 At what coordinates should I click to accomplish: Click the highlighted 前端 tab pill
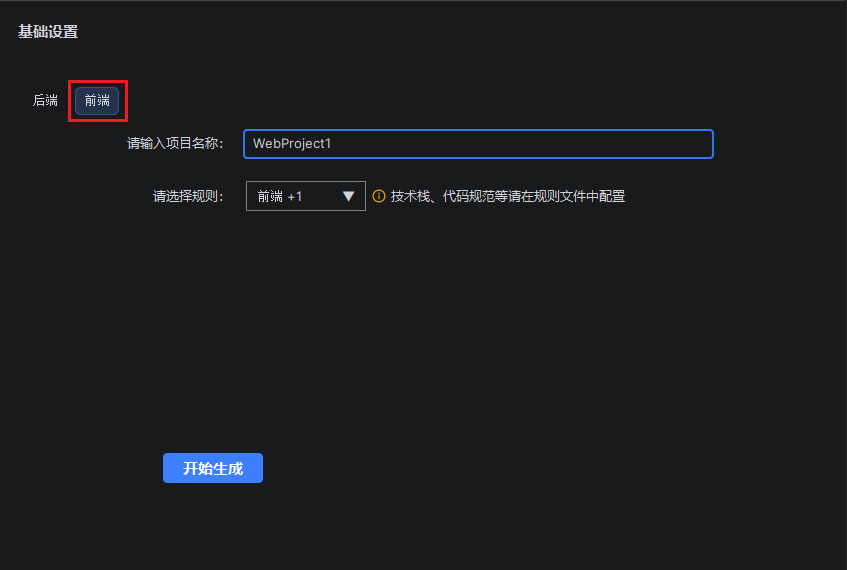(97, 101)
